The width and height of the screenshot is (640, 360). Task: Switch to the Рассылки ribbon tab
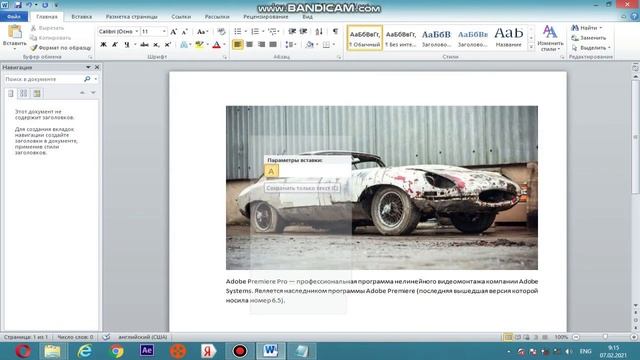(217, 17)
